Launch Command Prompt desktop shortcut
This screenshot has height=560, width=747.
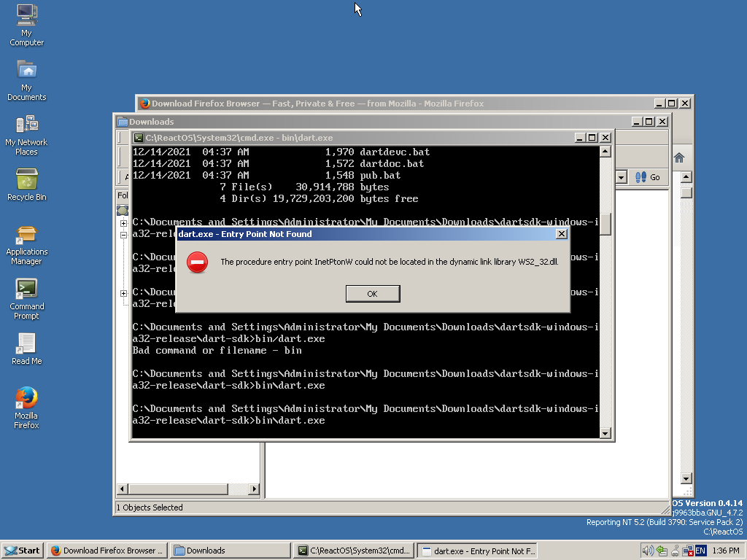point(27,299)
